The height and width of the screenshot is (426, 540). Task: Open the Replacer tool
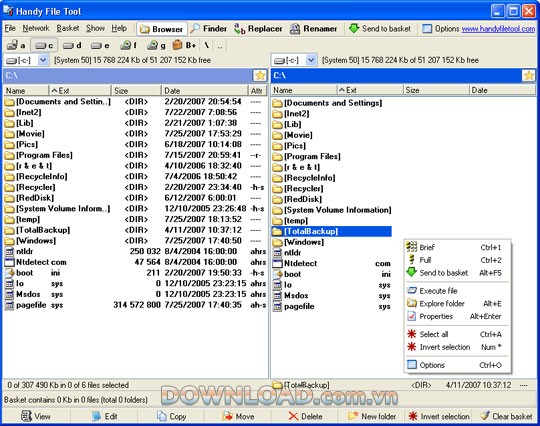tap(258, 29)
